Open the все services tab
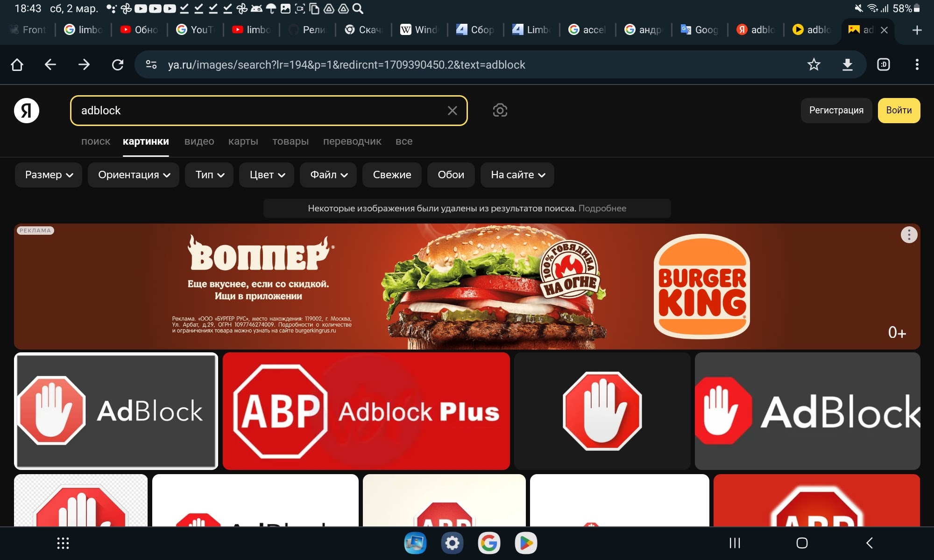 tap(404, 141)
